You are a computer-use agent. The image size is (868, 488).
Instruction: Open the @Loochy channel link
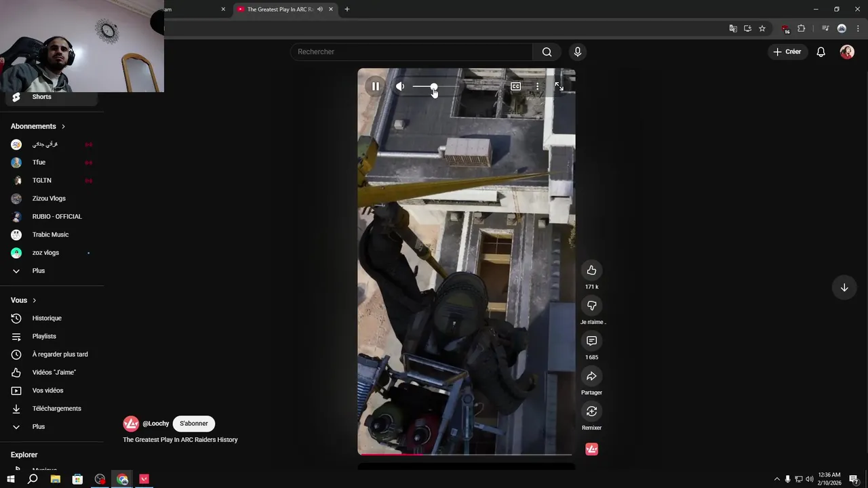coord(155,424)
